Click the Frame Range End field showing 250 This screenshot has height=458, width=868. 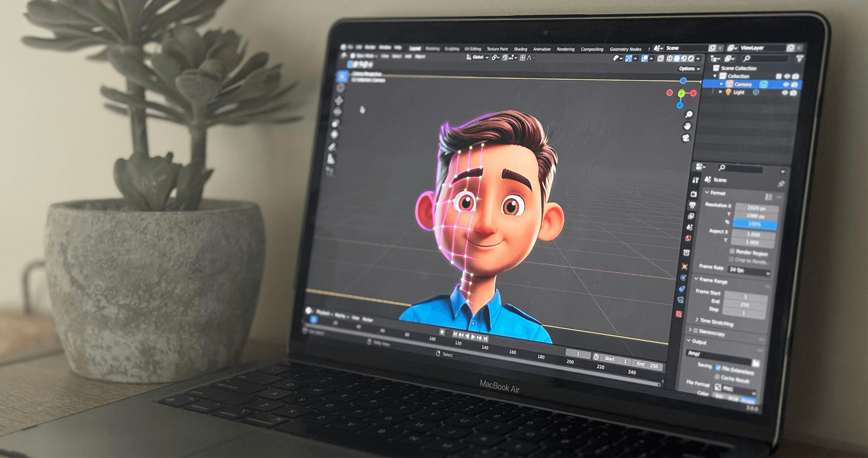pos(745,304)
